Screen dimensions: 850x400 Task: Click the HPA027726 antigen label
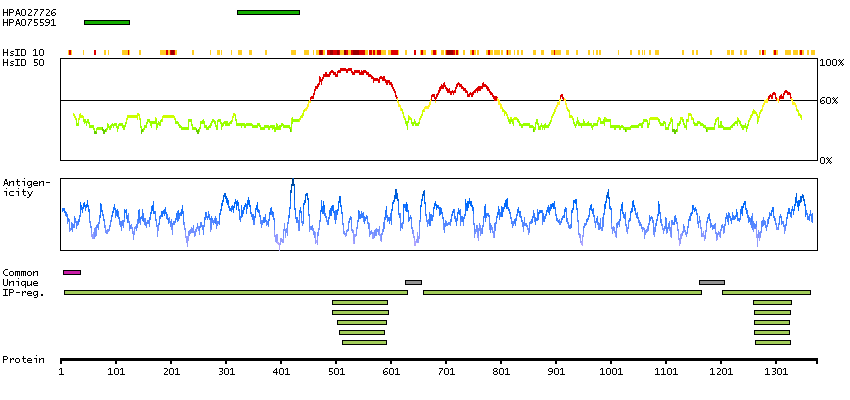[29, 12]
